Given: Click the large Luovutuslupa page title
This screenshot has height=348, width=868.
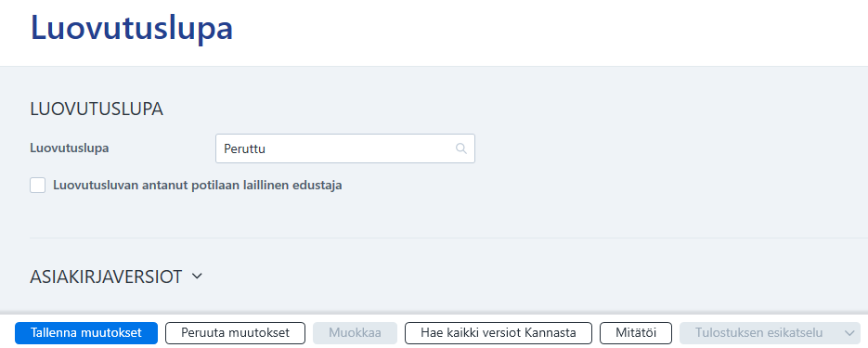Looking at the screenshot, I should [132, 28].
